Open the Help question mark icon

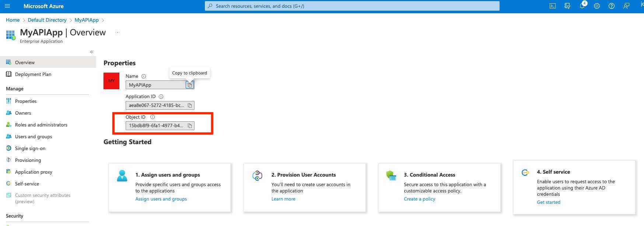pyautogui.click(x=612, y=6)
